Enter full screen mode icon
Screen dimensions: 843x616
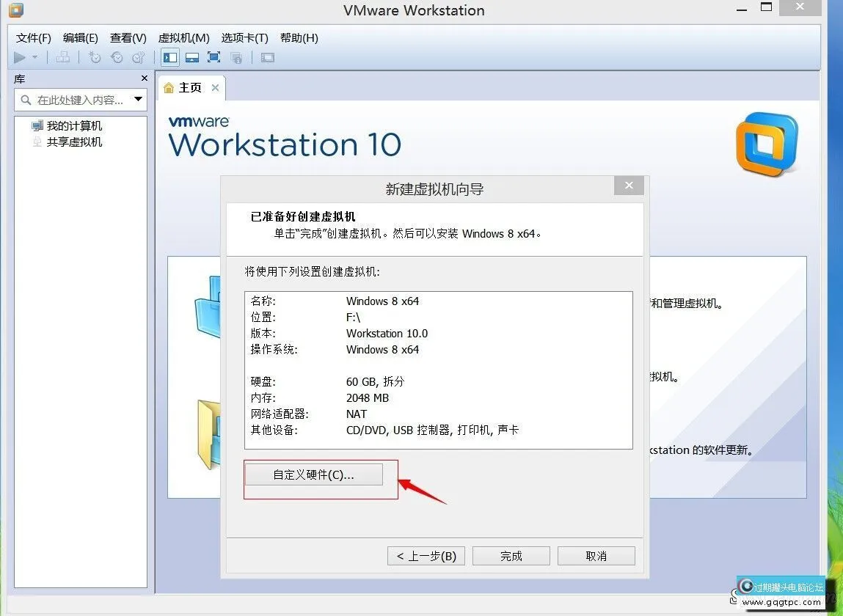[x=214, y=57]
